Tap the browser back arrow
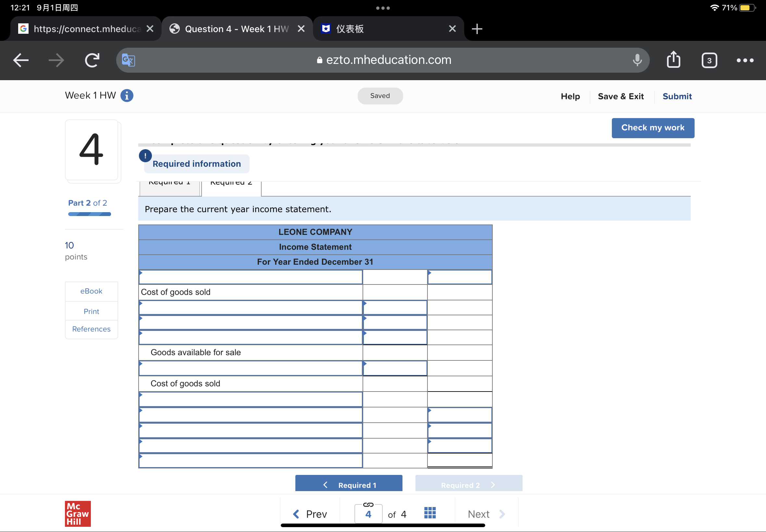 coord(21,60)
